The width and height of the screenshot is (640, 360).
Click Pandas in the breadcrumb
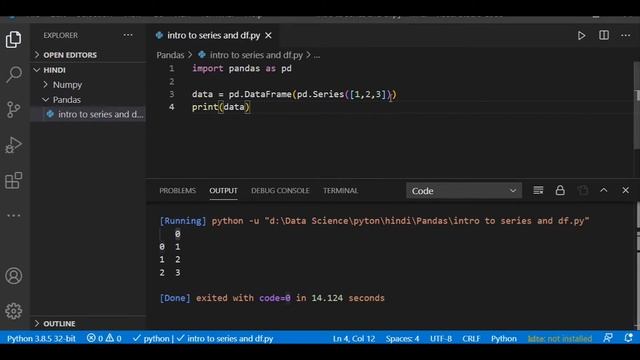tap(170, 55)
